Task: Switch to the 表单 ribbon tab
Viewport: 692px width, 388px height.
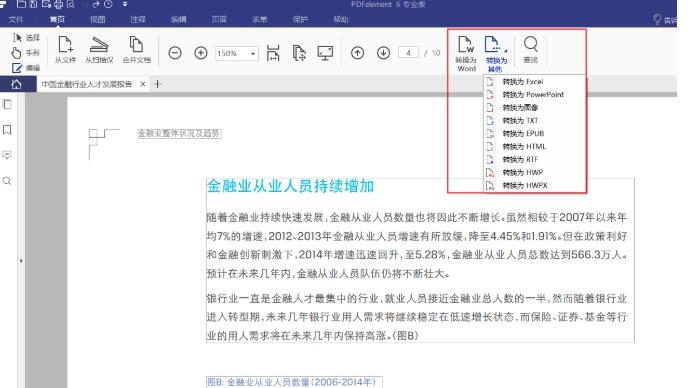Action: 260,19
